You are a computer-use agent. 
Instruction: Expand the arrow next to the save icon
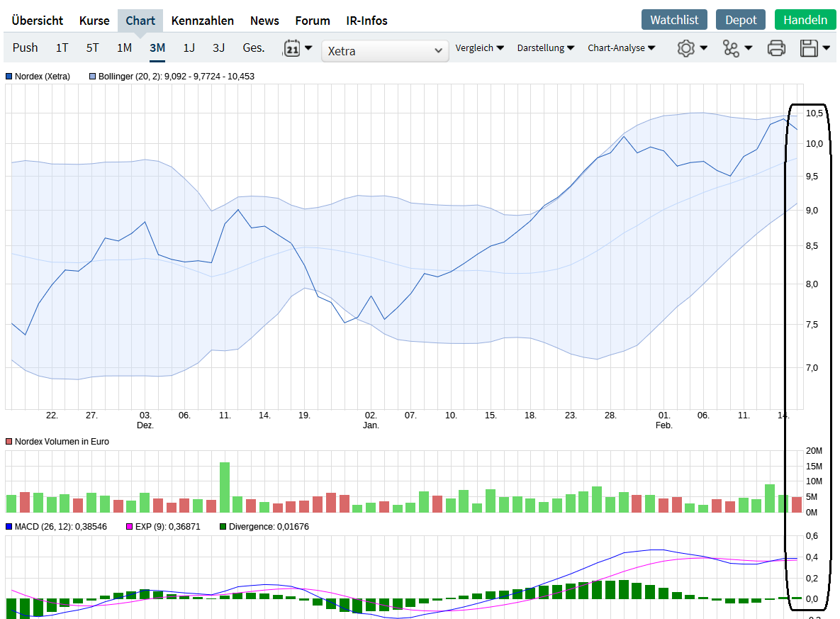pos(826,48)
